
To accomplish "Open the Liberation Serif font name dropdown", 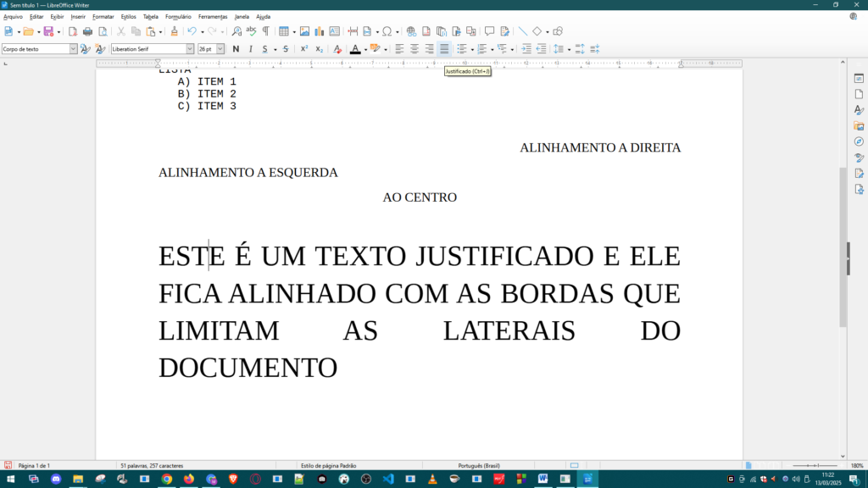I will (190, 49).
